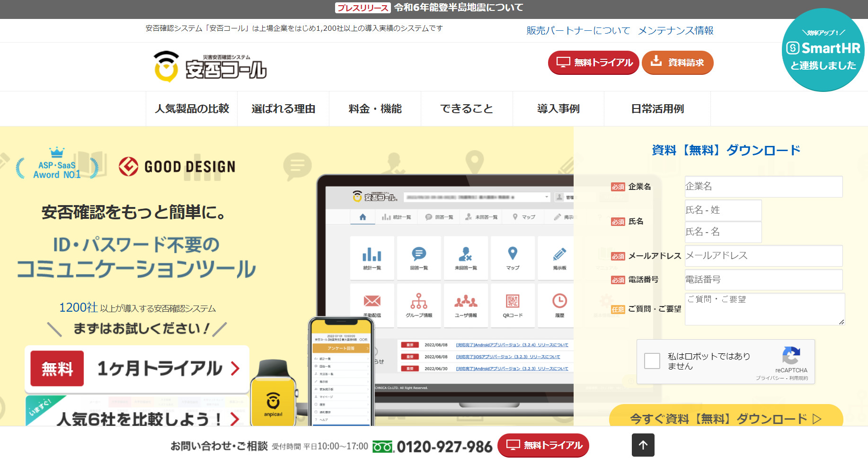The image size is (868, 459).
Task: Click the 統計一覧 tab in mockup toolbar
Action: pos(396,217)
